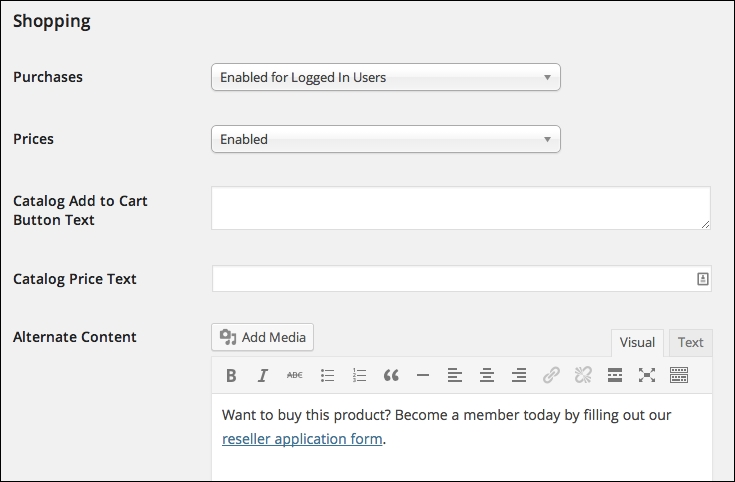Insert a bulleted list
735x482 pixels.
(327, 375)
